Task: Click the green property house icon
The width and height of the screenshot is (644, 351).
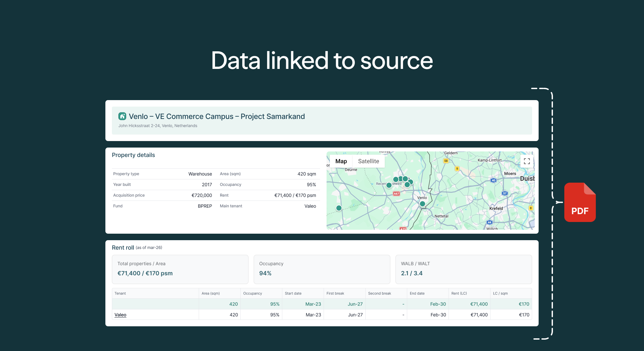Action: pyautogui.click(x=122, y=116)
